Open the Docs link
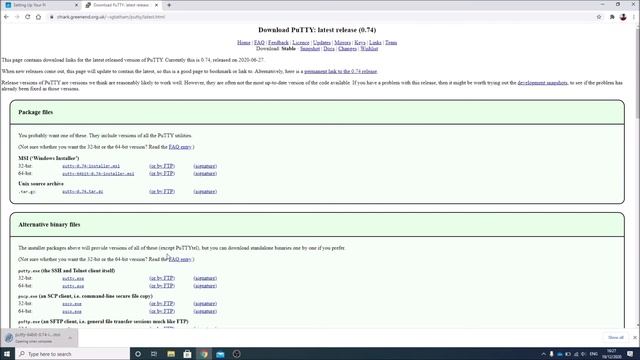640x360 pixels. (329, 49)
